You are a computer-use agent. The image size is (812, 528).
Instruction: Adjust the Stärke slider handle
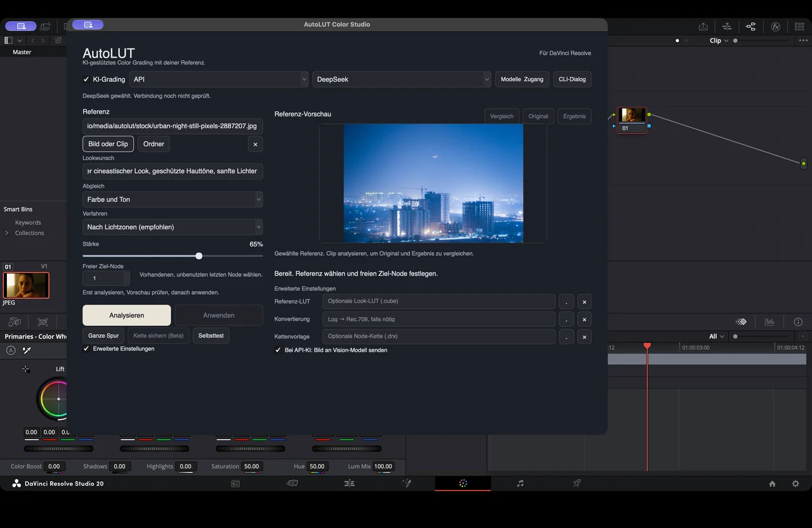pos(199,256)
